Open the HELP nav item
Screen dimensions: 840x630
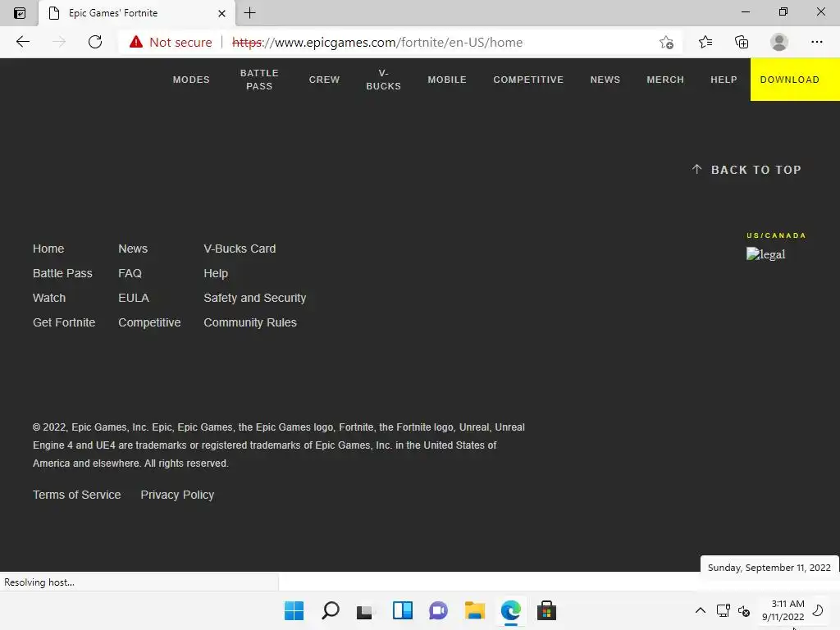pyautogui.click(x=724, y=80)
